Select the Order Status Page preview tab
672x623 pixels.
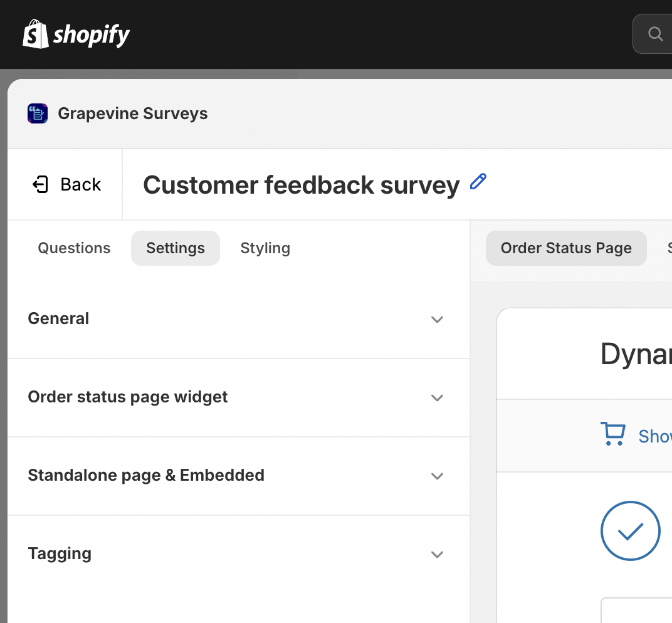[x=566, y=248]
